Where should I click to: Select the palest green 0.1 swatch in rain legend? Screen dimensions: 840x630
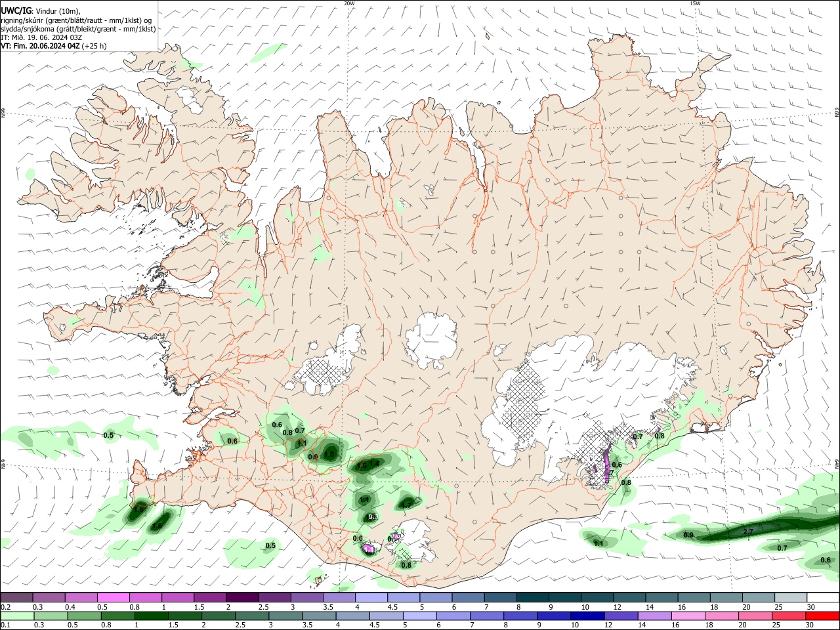16,616
